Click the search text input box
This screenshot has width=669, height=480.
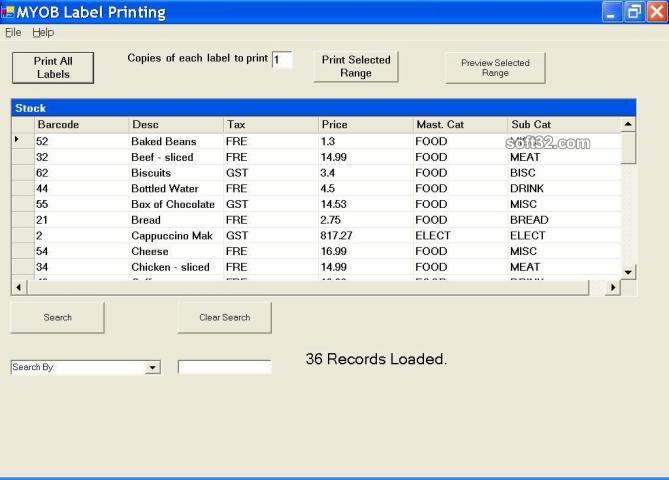click(x=224, y=367)
